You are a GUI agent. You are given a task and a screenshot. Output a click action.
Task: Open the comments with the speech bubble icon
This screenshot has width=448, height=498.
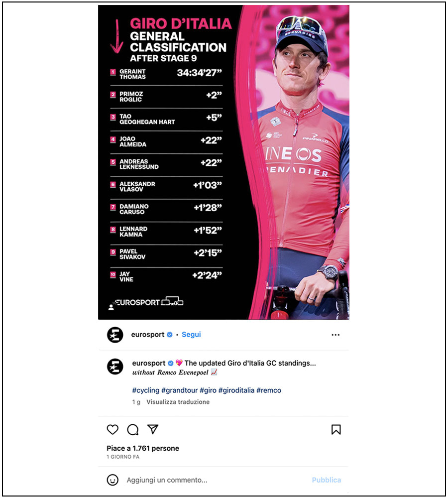(x=132, y=429)
